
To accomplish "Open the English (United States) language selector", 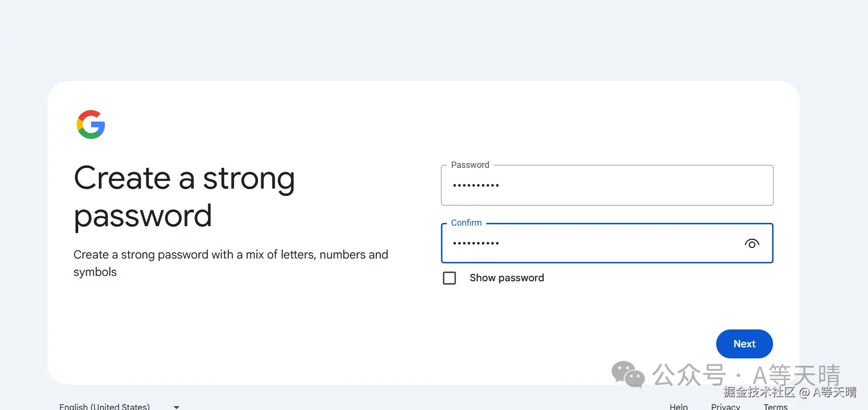I will pos(105,407).
